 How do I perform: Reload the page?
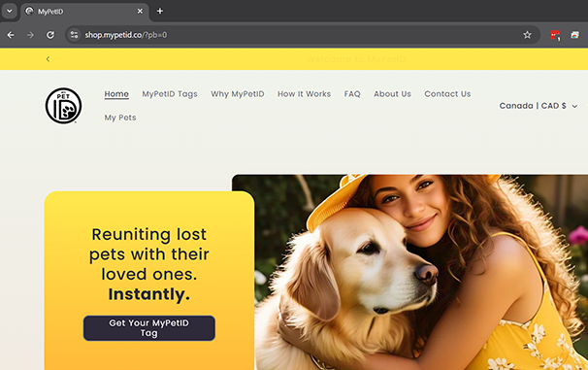tap(49, 35)
